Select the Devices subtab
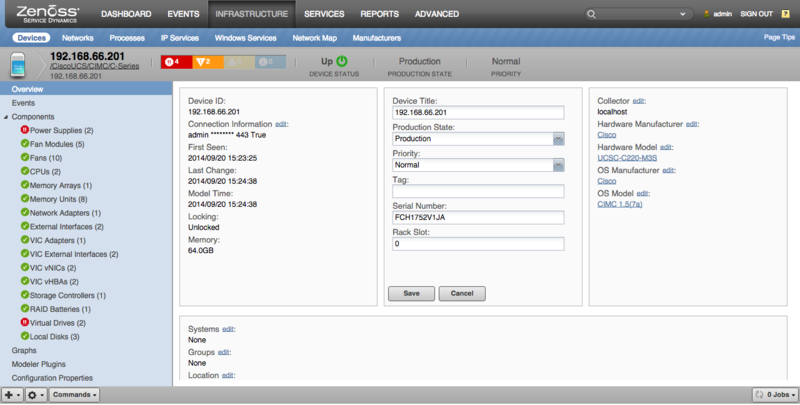 pyautogui.click(x=31, y=38)
